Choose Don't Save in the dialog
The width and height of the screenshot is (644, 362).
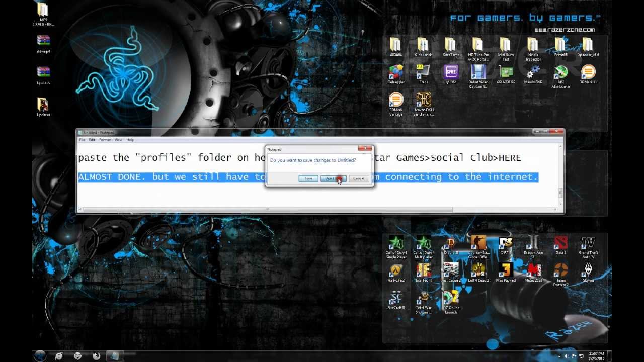coord(333,178)
